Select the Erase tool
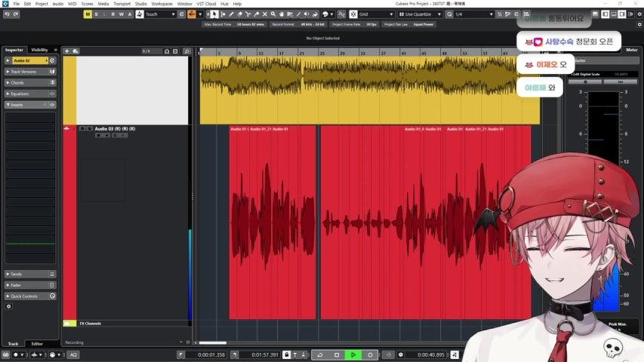The width and height of the screenshot is (644, 362). [240, 14]
